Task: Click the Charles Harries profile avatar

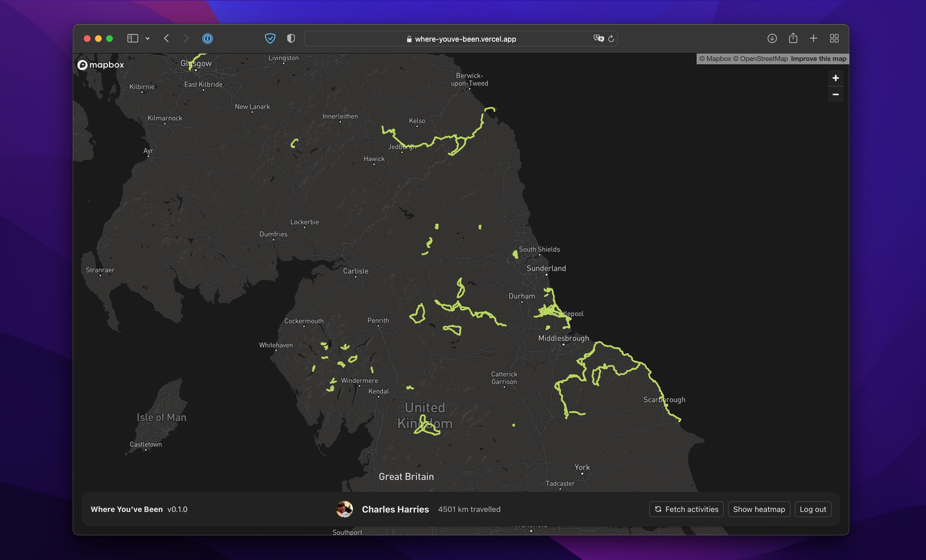Action: (345, 509)
